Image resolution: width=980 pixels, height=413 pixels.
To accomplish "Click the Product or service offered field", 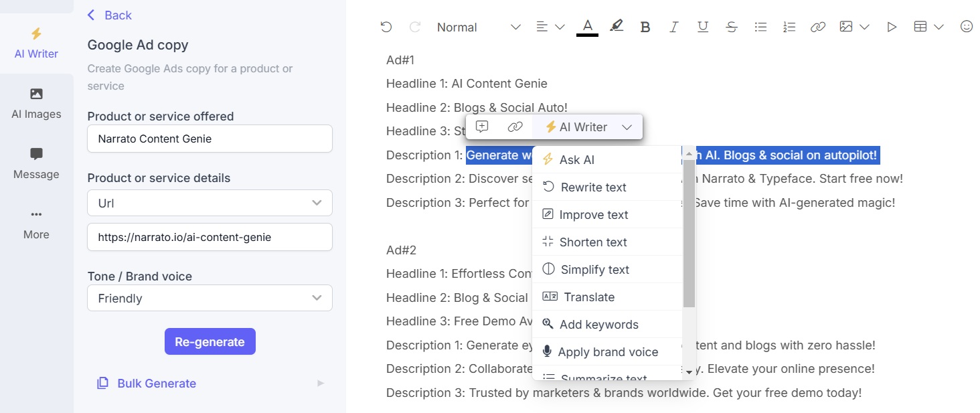I will click(x=210, y=139).
